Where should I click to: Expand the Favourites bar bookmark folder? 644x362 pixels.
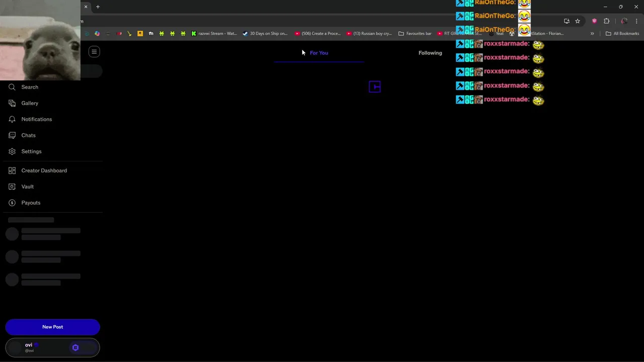(x=415, y=34)
